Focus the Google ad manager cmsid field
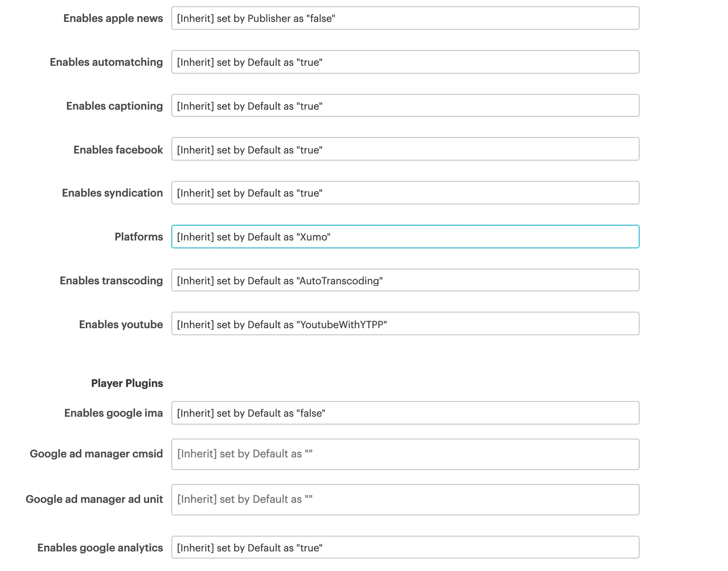 pyautogui.click(x=405, y=454)
